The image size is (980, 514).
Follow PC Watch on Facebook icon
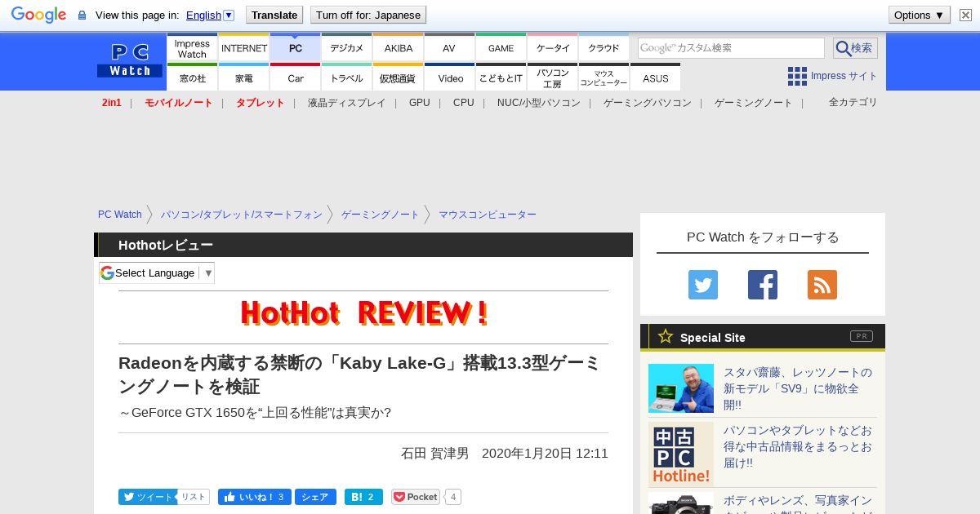pos(763,285)
